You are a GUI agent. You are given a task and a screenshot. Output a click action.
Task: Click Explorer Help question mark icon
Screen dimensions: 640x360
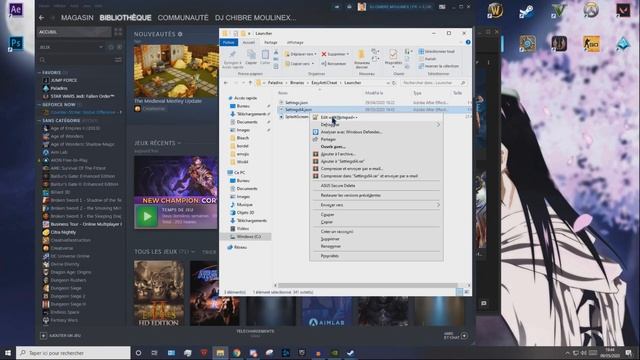tap(468, 42)
